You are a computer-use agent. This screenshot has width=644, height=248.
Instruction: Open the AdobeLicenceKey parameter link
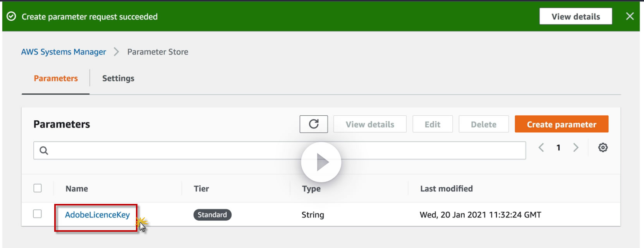pos(97,215)
